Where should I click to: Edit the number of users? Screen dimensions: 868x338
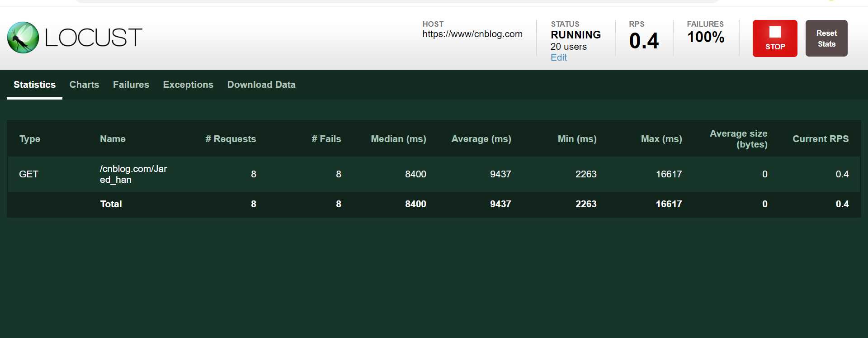point(558,57)
